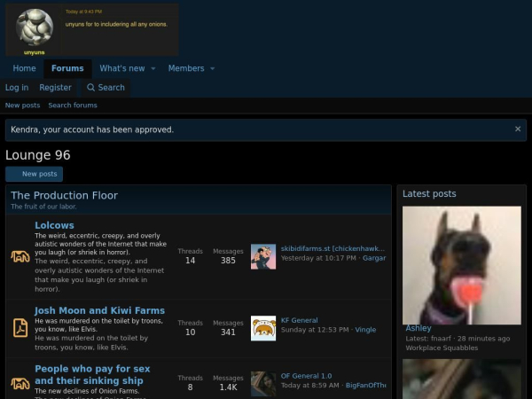
Task: Click the Register link
Action: [x=55, y=88]
